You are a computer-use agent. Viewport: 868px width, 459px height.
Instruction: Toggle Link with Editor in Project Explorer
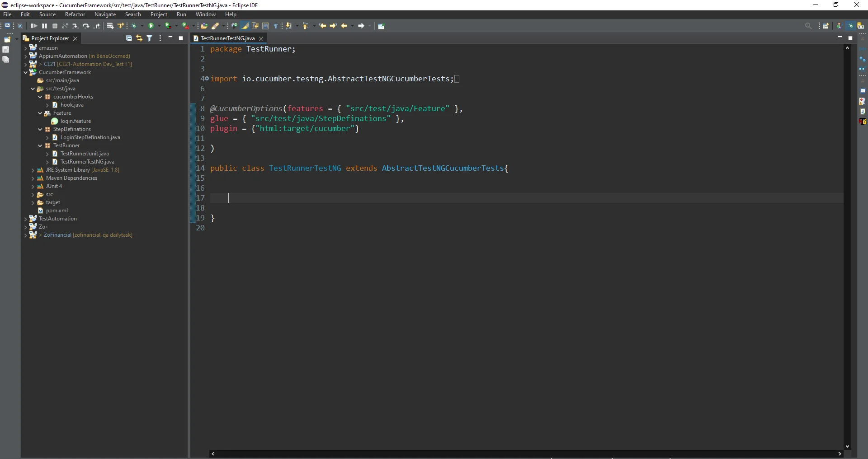(x=139, y=38)
